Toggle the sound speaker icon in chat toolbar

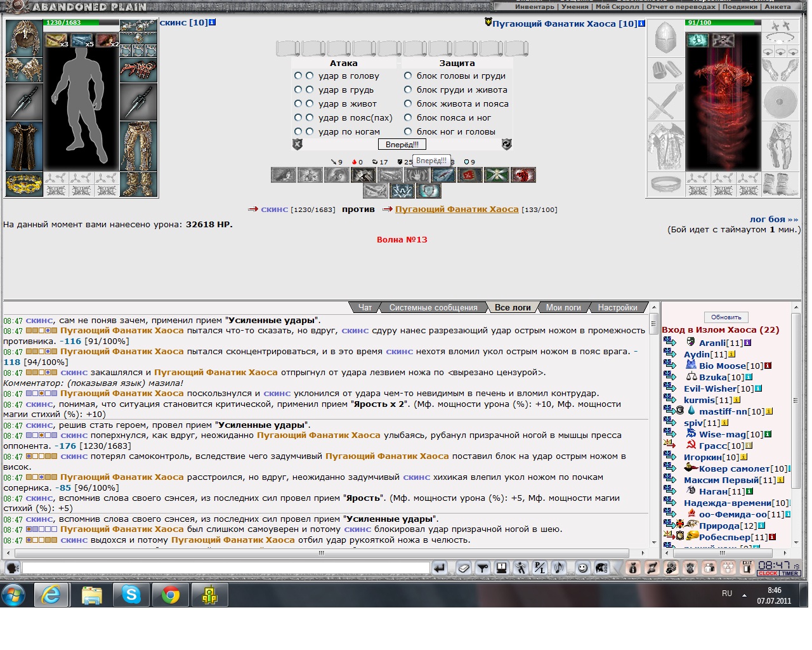(x=559, y=568)
